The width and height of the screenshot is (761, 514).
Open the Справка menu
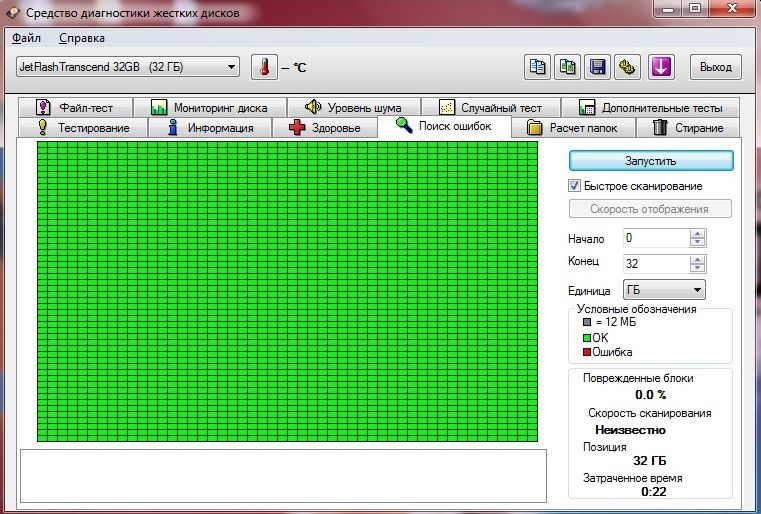pyautogui.click(x=81, y=38)
